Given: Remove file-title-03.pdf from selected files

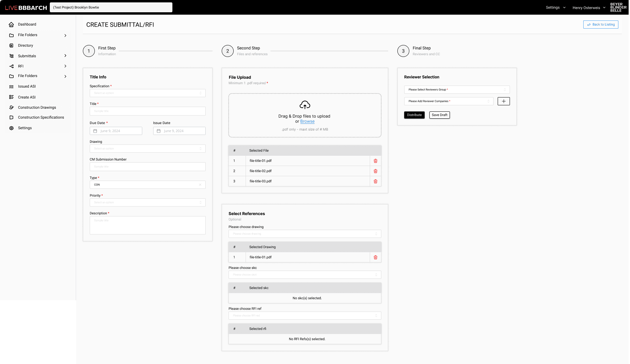Looking at the screenshot, I should [375, 181].
